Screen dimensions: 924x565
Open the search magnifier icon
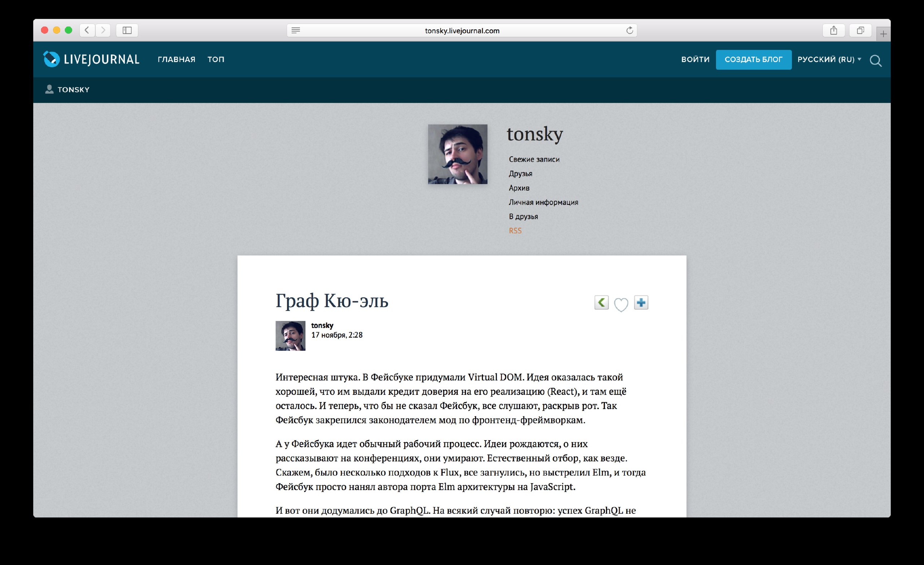876,60
